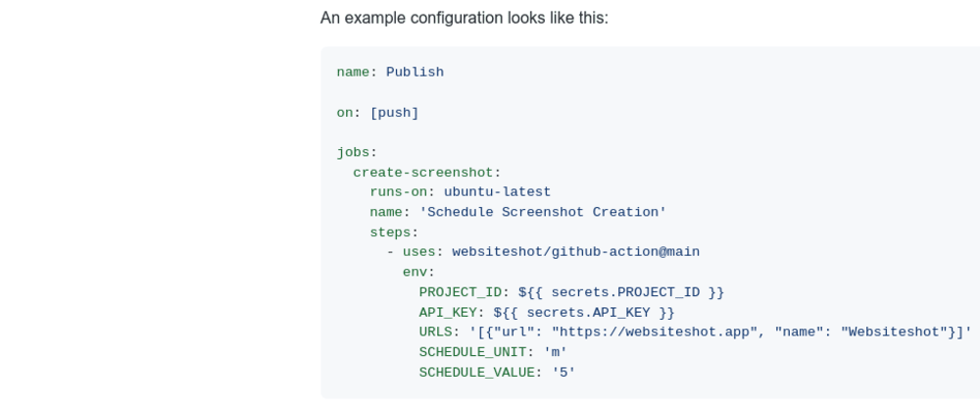Image resolution: width=980 pixels, height=412 pixels.
Task: Click the 'PROJECT_ID' environment variable key
Action: 460,292
